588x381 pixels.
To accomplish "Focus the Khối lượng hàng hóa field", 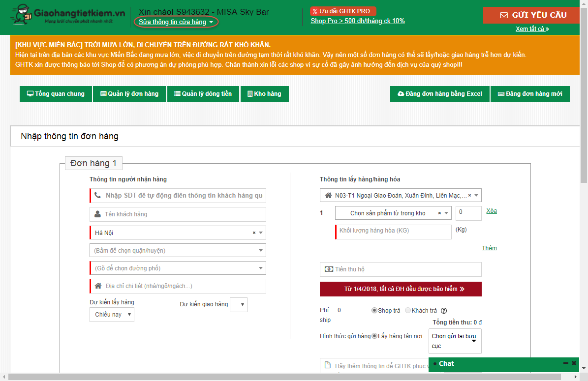I will [x=393, y=232].
